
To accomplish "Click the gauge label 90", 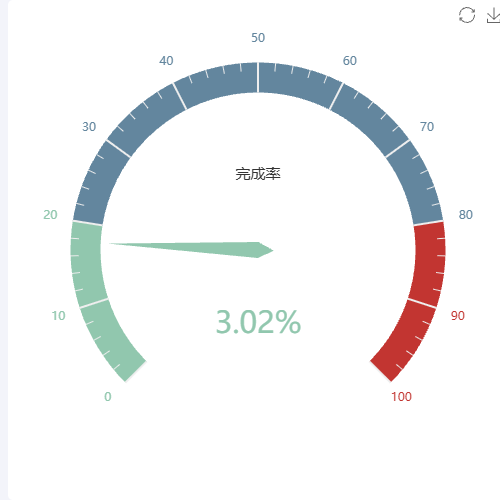I will click(458, 316).
